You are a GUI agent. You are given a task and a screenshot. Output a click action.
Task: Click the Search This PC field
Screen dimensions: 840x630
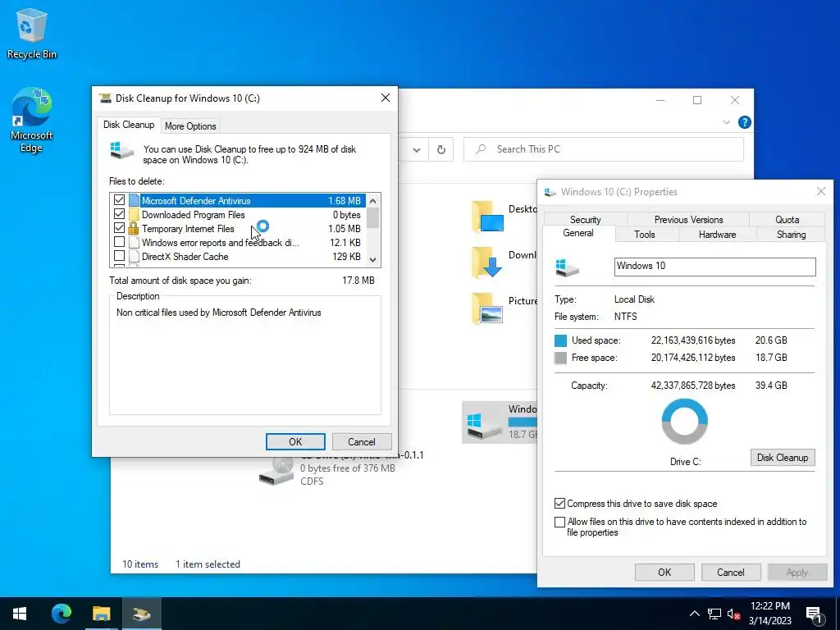(x=603, y=149)
